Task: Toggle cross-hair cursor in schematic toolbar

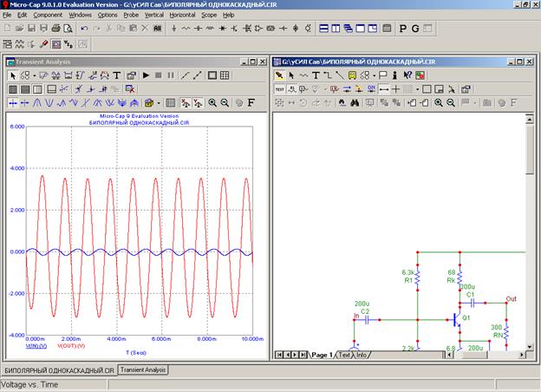Action: click(395, 89)
